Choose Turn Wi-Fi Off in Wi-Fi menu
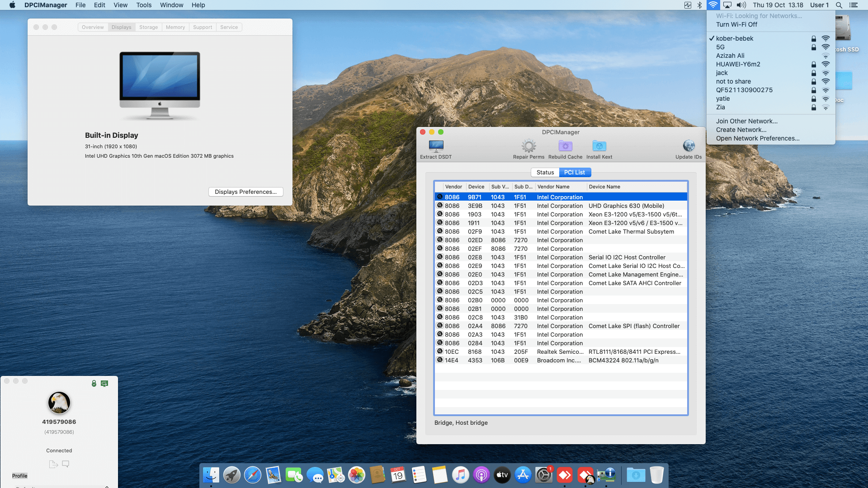This screenshot has width=868, height=488. [771, 24]
